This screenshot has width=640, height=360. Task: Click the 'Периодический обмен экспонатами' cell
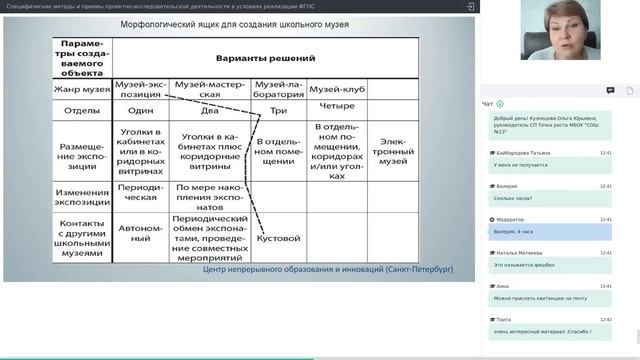[210, 238]
